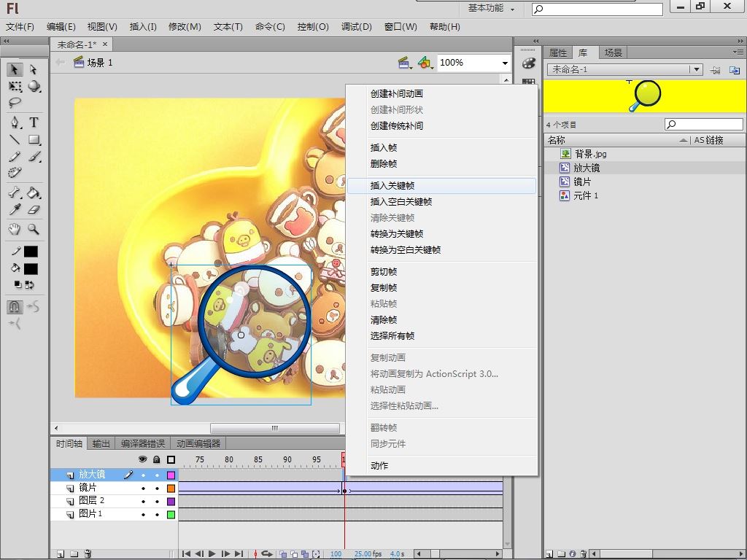Select the Paint Bucket tool
This screenshot has width=747, height=560.
coord(34,192)
